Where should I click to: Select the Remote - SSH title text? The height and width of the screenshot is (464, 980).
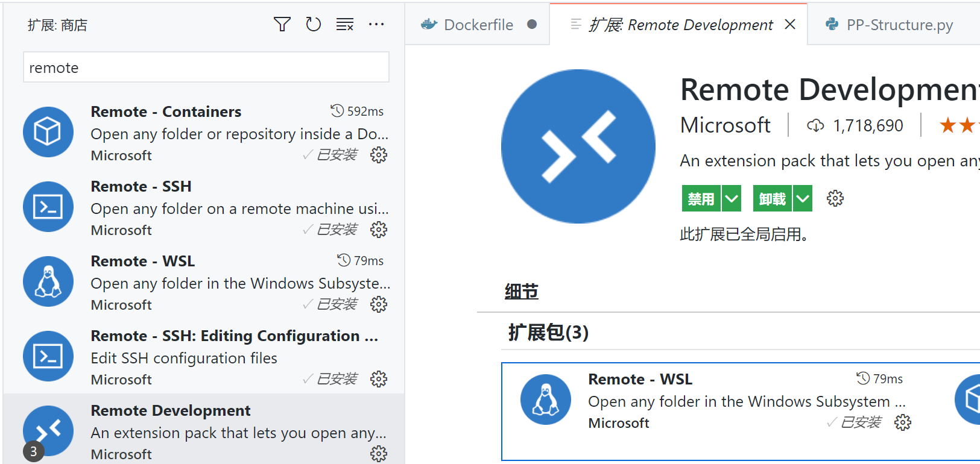pyautogui.click(x=141, y=186)
